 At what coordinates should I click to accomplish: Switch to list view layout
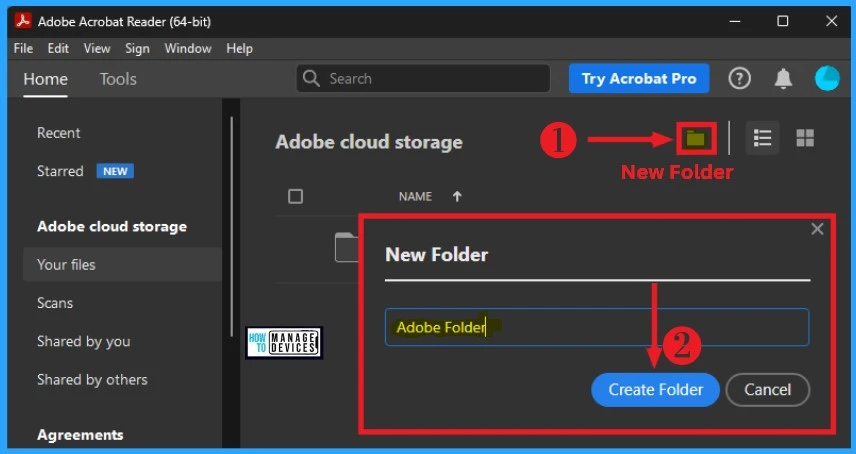[762, 138]
